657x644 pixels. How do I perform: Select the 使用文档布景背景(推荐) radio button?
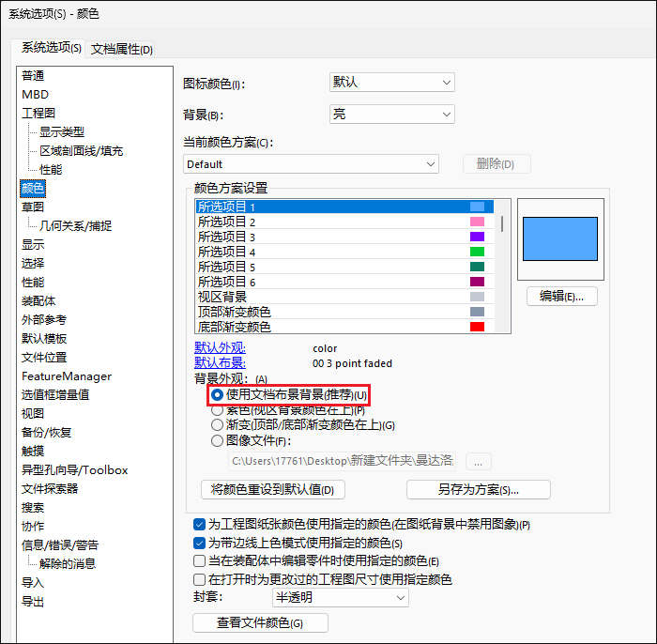[x=217, y=394]
